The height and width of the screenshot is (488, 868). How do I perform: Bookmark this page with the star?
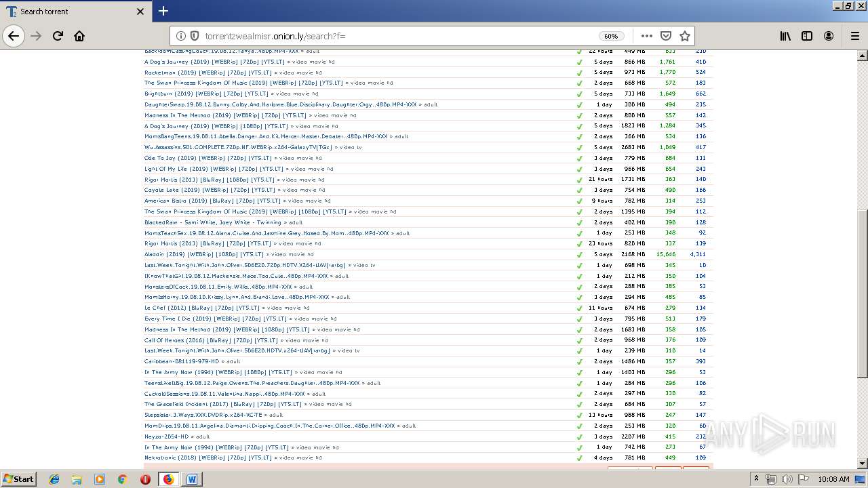tap(685, 36)
